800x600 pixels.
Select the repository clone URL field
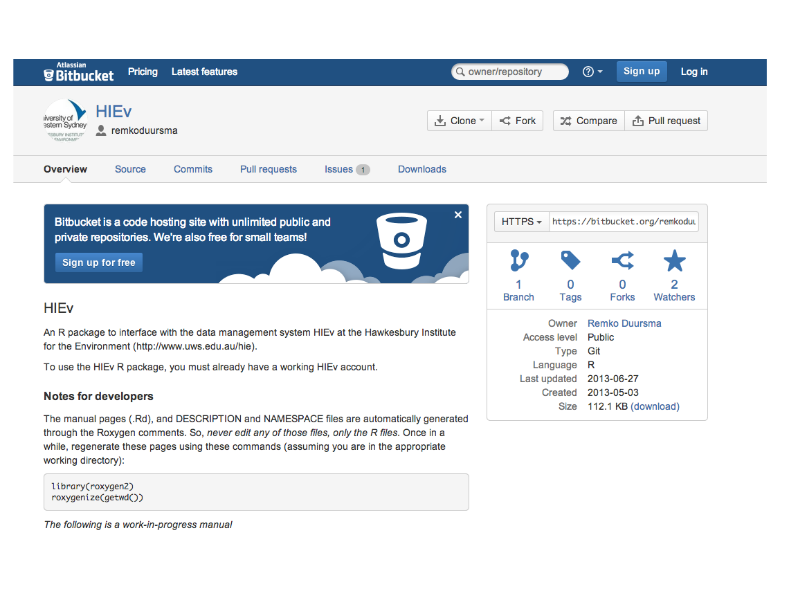click(623, 222)
